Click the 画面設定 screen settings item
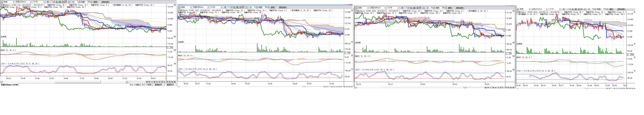Viewport: 644px width, 115px height. [170, 85]
